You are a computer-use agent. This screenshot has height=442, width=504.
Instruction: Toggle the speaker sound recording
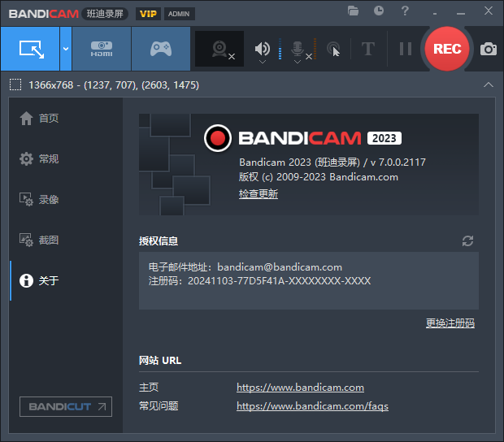(262, 49)
